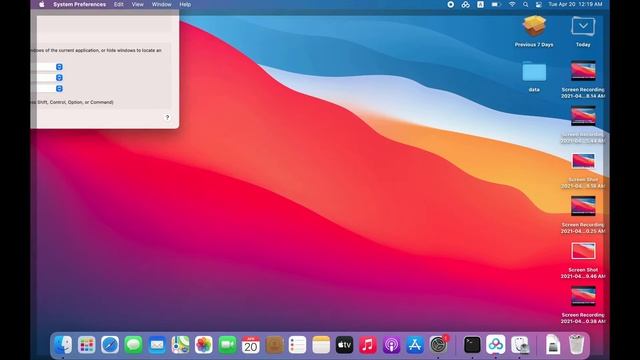The width and height of the screenshot is (640, 360).
Task: Open Wi-Fi status menu
Action: click(512, 4)
